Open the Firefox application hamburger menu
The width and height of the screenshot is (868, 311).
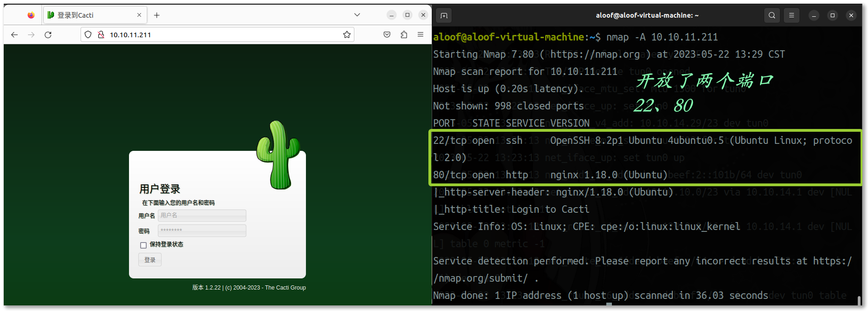click(420, 35)
